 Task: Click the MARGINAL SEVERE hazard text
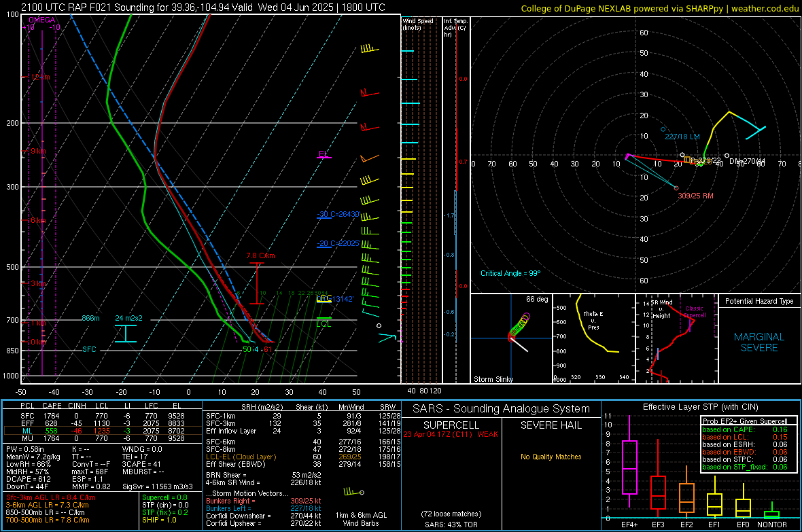[x=759, y=342]
